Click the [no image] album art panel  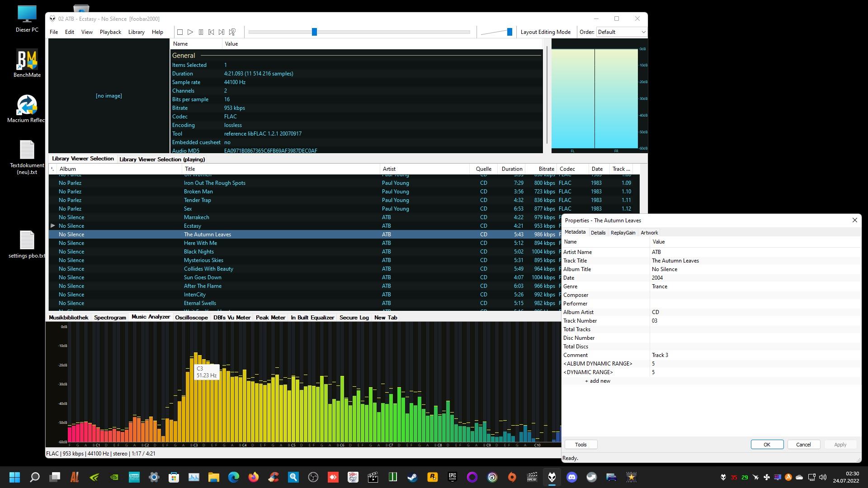[x=108, y=96]
